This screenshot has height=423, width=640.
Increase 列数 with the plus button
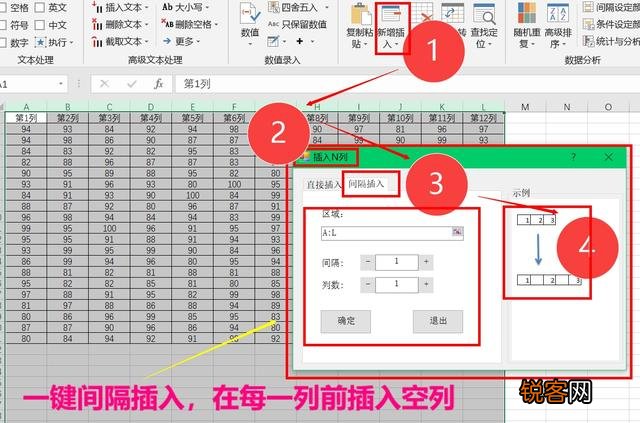pos(426,285)
